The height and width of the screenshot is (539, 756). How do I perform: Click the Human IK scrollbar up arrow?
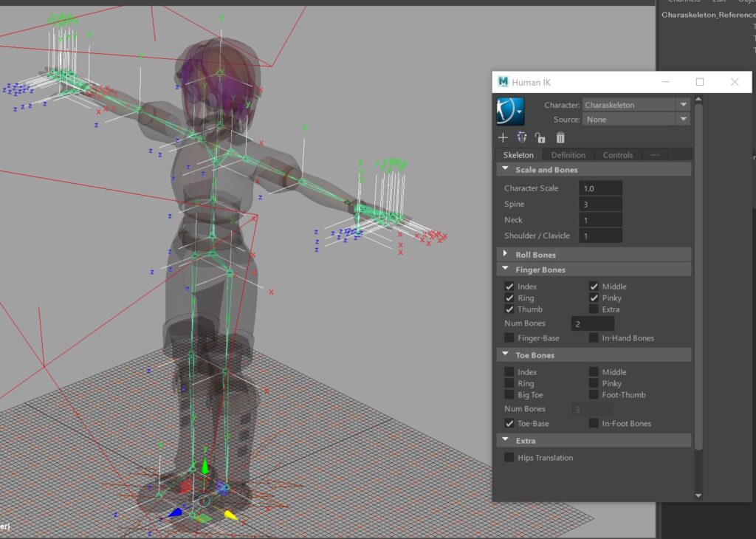[698, 100]
